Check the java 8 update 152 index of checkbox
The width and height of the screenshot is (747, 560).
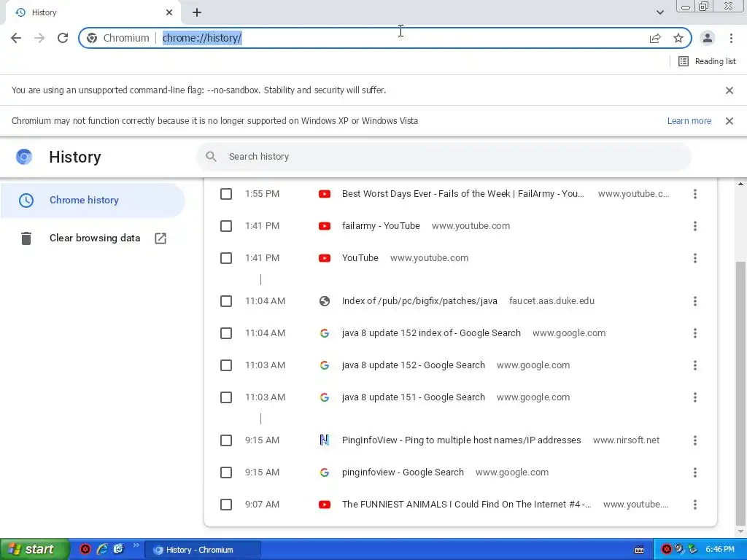tap(226, 333)
